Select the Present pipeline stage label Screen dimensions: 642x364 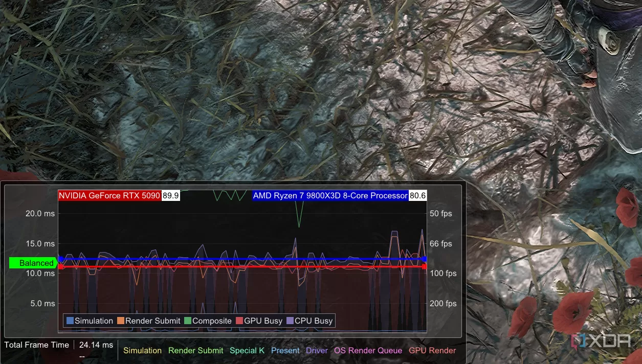285,350
